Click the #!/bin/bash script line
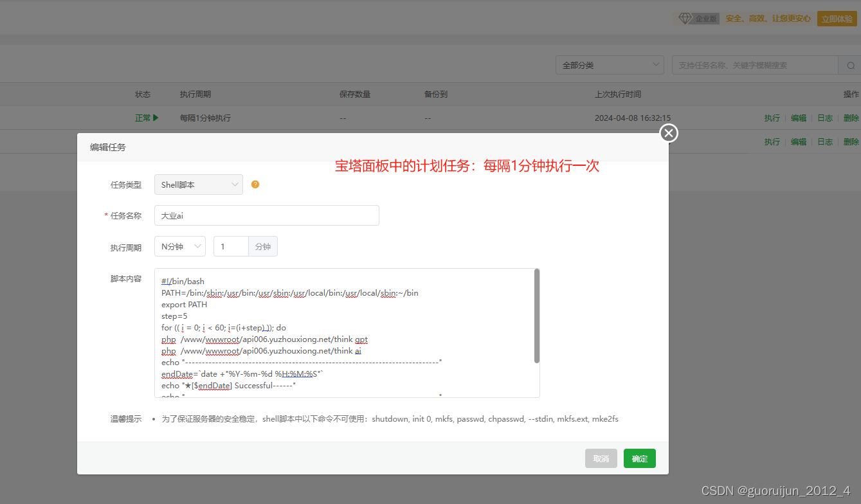Image resolution: width=861 pixels, height=504 pixels. [x=183, y=282]
